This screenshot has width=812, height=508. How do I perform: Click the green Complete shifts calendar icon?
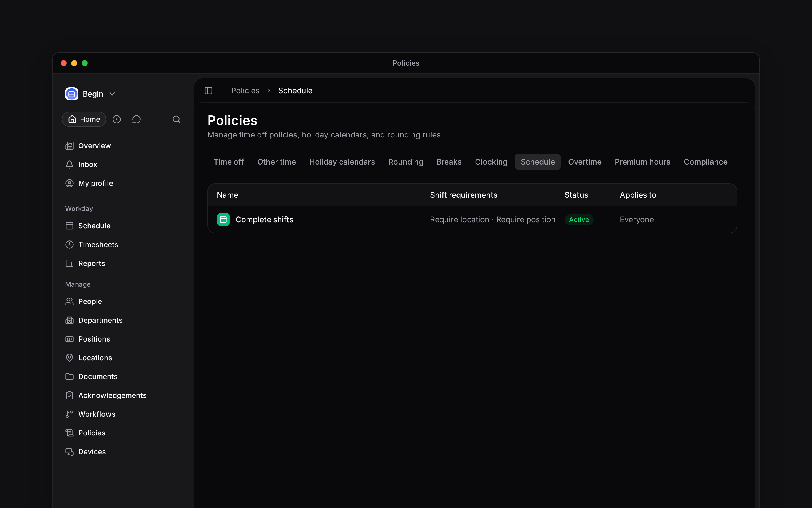coord(223,220)
